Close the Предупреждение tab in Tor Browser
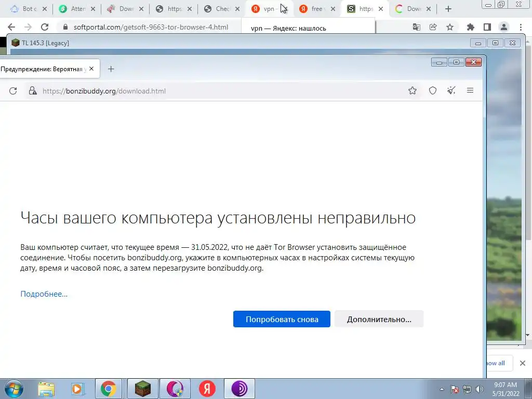532x399 pixels. 91,69
